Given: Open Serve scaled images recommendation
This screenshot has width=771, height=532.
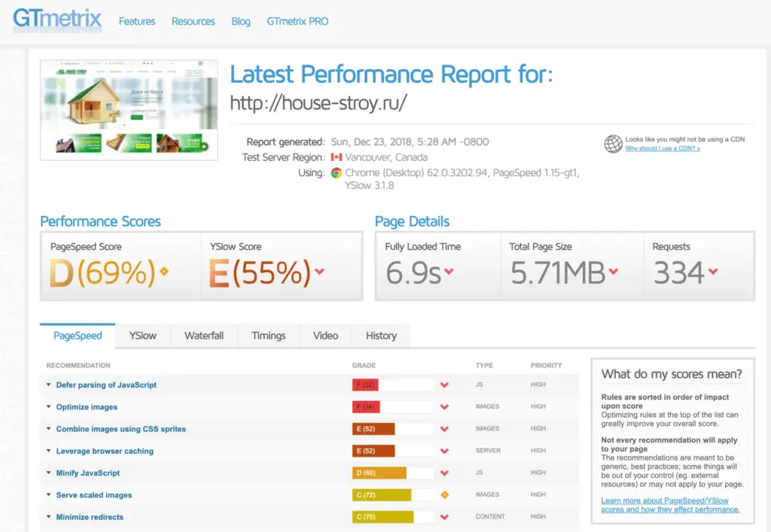Looking at the screenshot, I should point(94,495).
